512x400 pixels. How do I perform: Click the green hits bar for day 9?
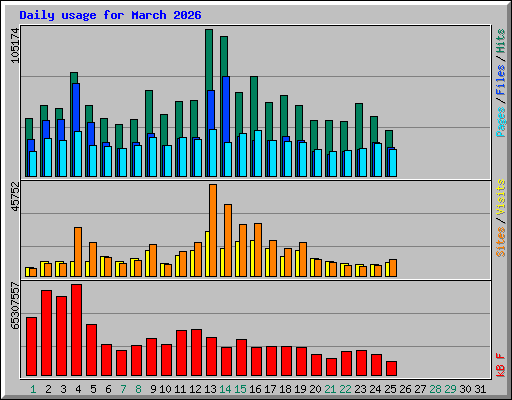coord(149,112)
